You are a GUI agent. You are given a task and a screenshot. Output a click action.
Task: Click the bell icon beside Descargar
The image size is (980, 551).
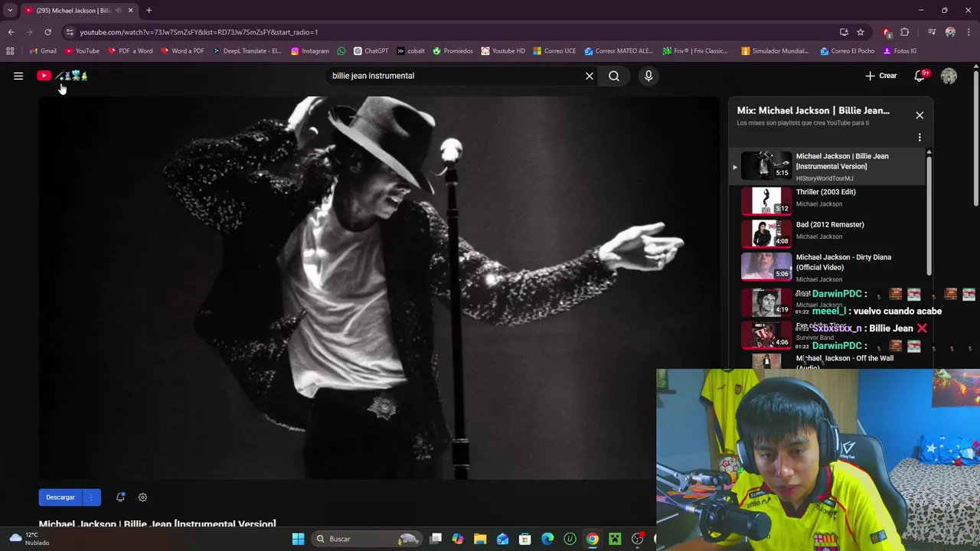click(120, 497)
